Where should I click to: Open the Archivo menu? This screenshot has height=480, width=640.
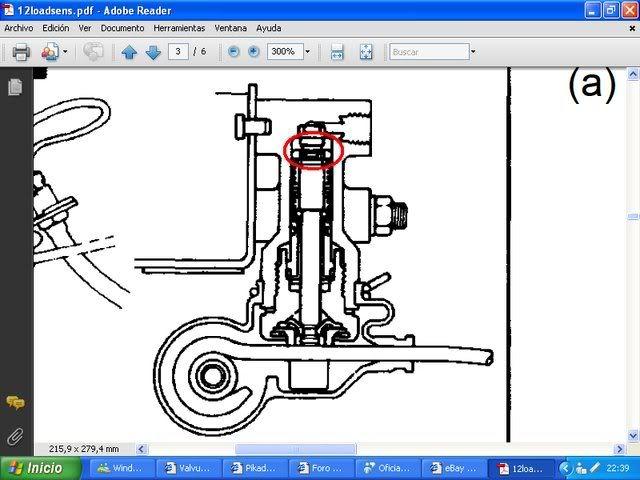[x=19, y=28]
